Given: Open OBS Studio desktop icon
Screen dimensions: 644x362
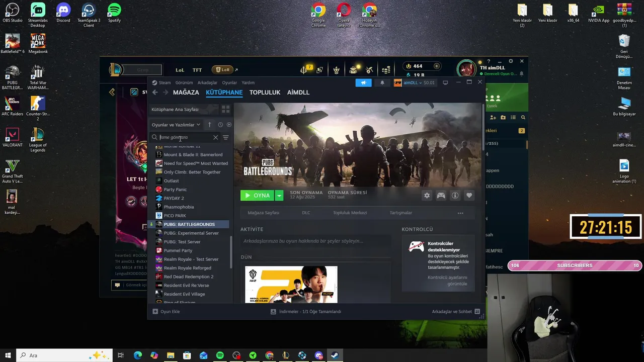Looking at the screenshot, I should 12,14.
